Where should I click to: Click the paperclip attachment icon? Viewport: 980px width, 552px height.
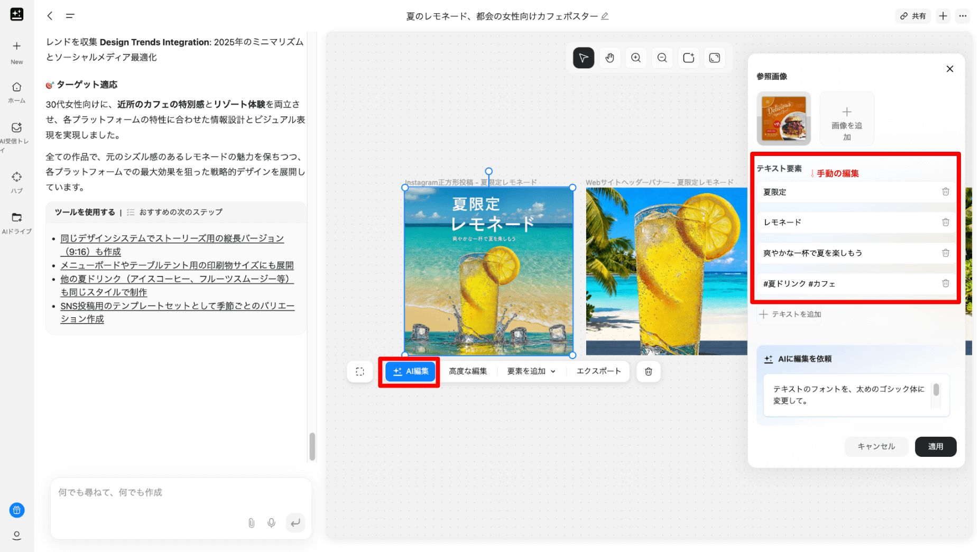pyautogui.click(x=252, y=523)
